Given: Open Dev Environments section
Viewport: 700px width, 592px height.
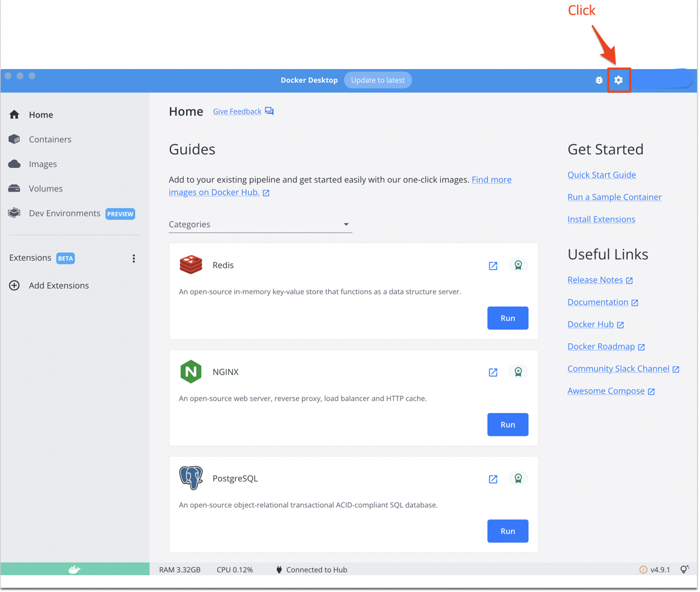Looking at the screenshot, I should click(x=65, y=213).
